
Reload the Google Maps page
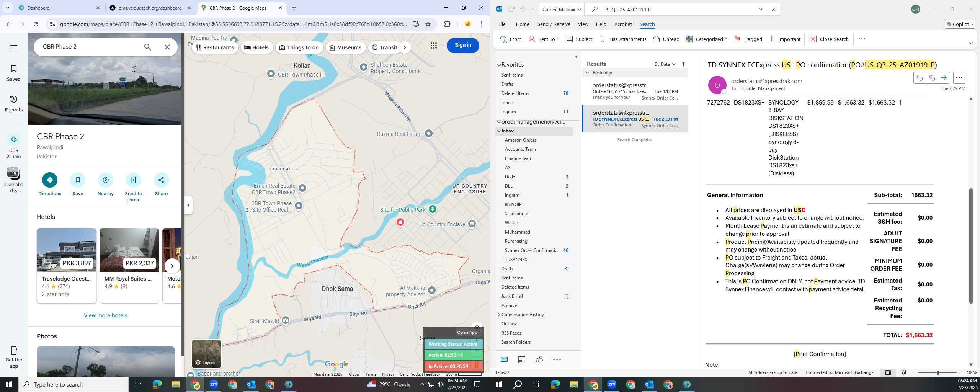[x=36, y=24]
